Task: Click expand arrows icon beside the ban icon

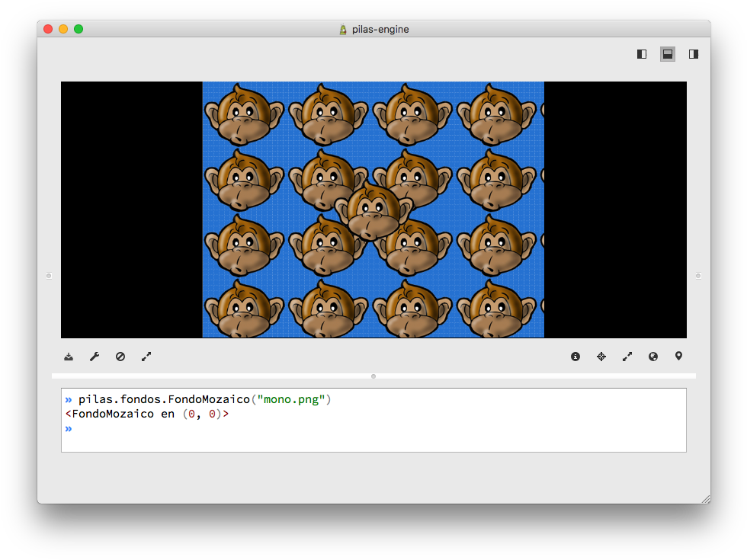Action: tap(146, 357)
